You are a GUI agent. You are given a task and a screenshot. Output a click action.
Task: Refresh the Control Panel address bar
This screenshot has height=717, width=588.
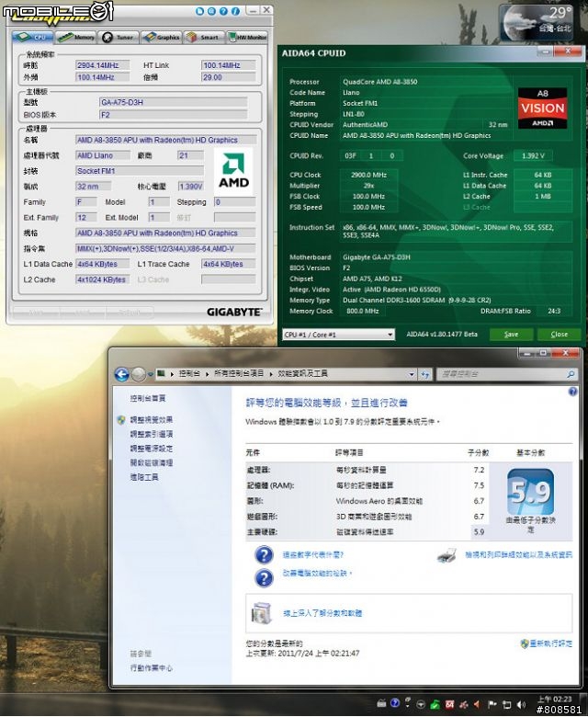coord(425,374)
